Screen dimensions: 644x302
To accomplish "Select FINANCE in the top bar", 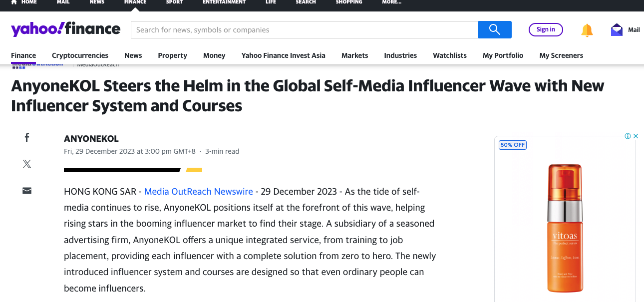I will (135, 2).
